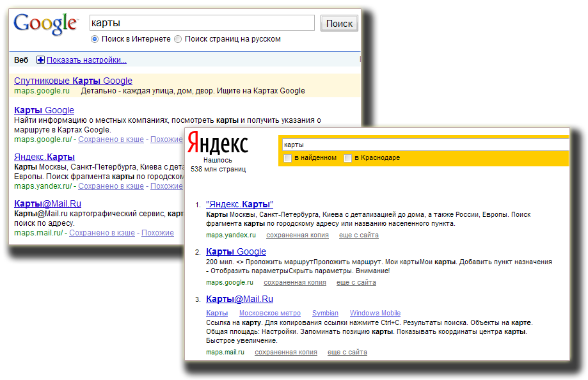This screenshot has width=588, height=380.
Task: Open Карты@Mail.Ru result in Google window
Action: (x=47, y=203)
